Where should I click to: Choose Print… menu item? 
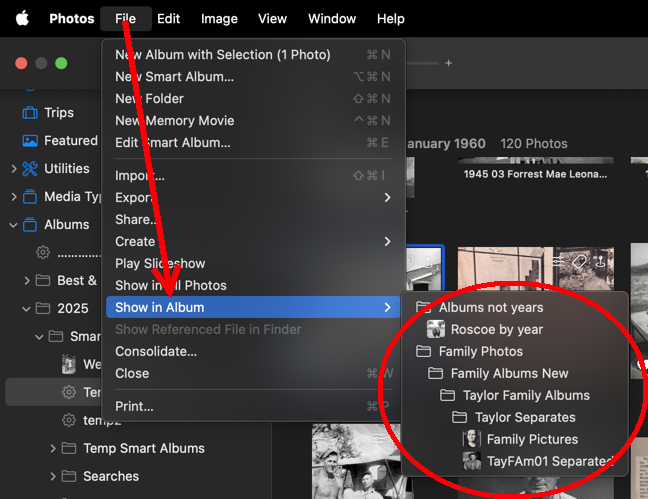(253, 406)
